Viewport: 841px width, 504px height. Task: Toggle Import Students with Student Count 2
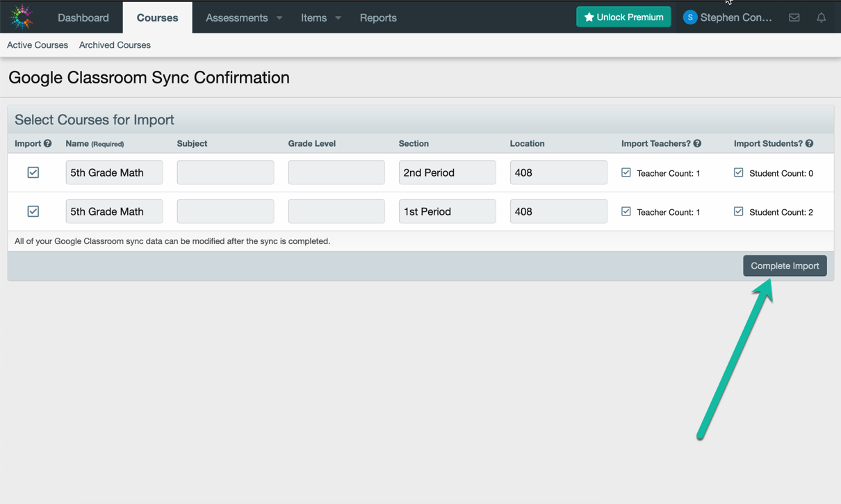click(x=738, y=211)
